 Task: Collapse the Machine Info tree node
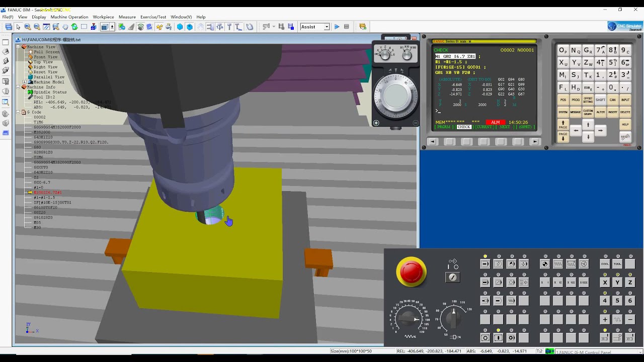[18, 87]
